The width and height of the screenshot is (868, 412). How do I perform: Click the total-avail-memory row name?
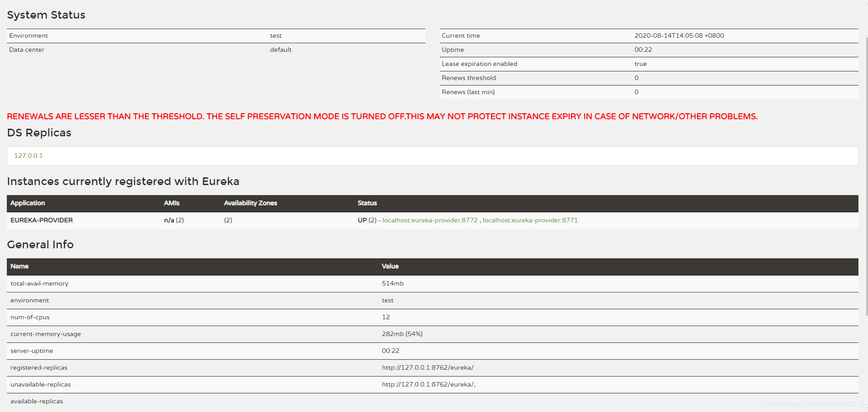pyautogui.click(x=40, y=284)
